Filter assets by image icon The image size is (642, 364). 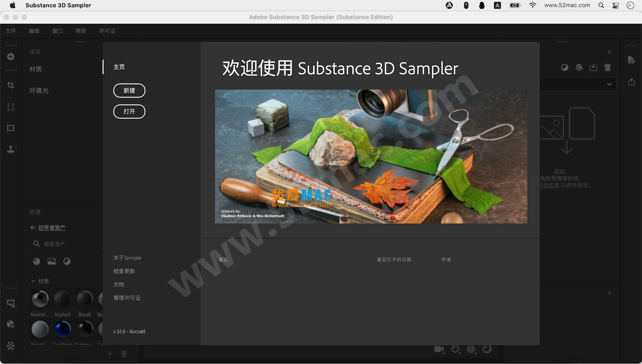tap(52, 261)
